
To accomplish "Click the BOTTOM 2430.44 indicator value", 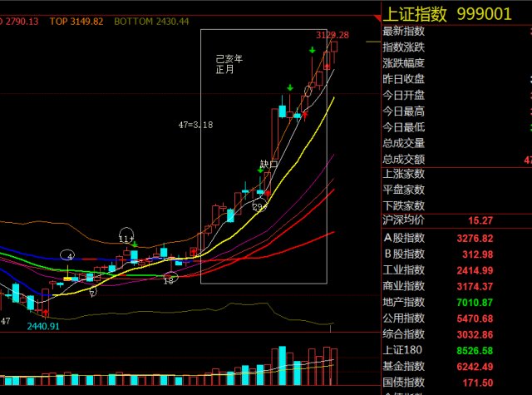I will pos(150,21).
